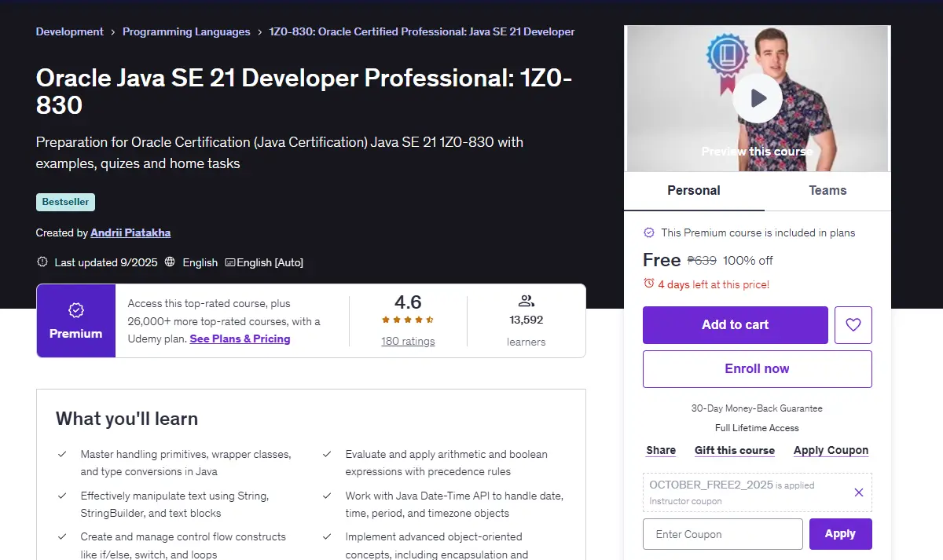The image size is (943, 560).
Task: Open See Plans & Pricing link
Action: click(240, 339)
